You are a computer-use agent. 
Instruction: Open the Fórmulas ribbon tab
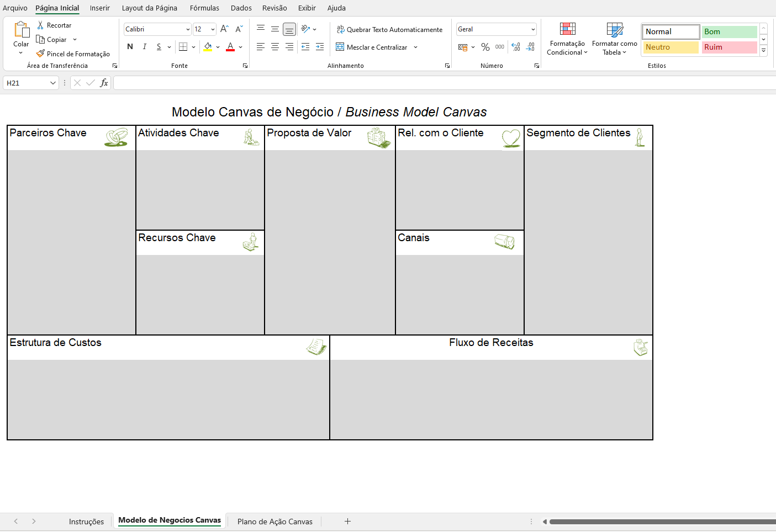tap(204, 8)
